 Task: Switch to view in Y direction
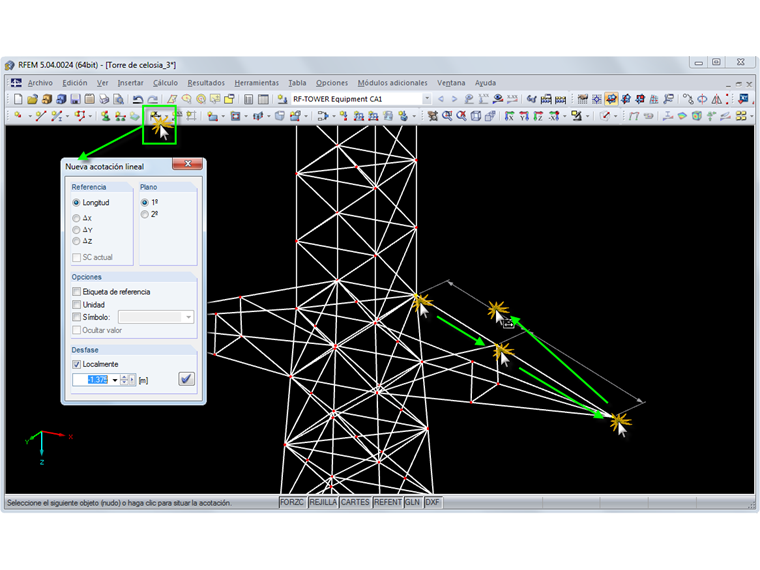[524, 116]
